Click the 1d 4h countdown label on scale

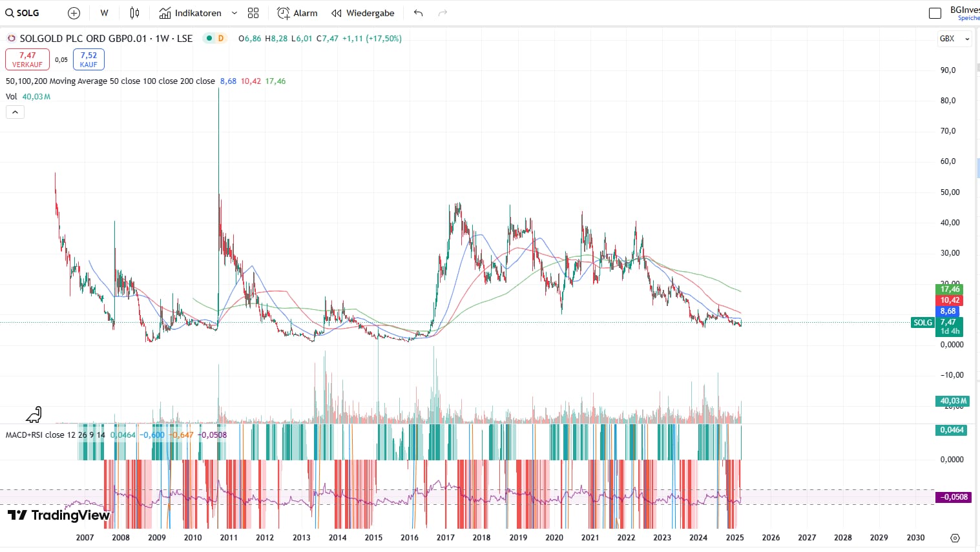coord(950,331)
